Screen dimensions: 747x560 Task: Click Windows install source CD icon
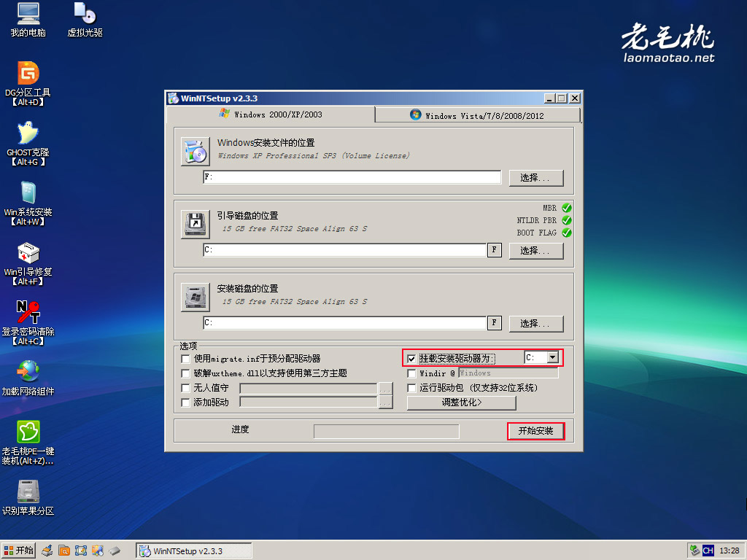pyautogui.click(x=196, y=152)
